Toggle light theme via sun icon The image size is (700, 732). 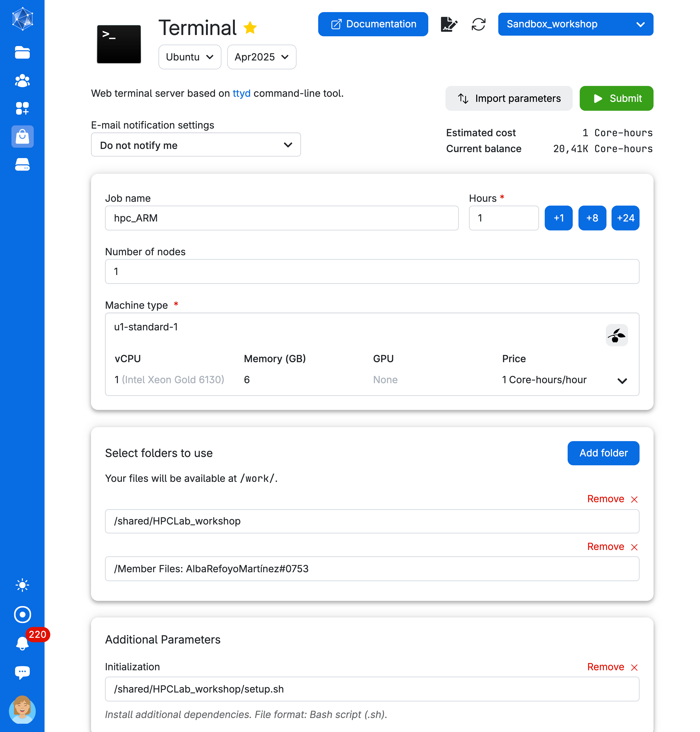coord(22,585)
